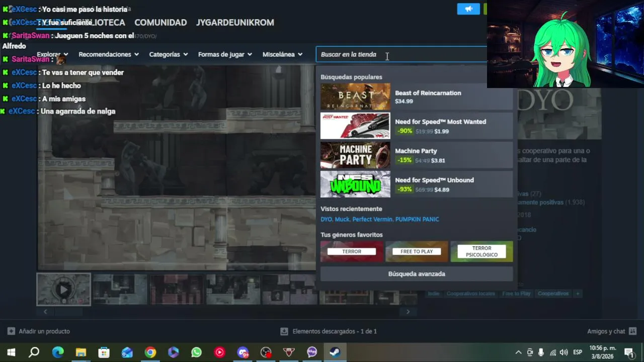The height and width of the screenshot is (362, 644).
Task: Select the fourth screenshot thumbnail
Action: click(x=233, y=290)
